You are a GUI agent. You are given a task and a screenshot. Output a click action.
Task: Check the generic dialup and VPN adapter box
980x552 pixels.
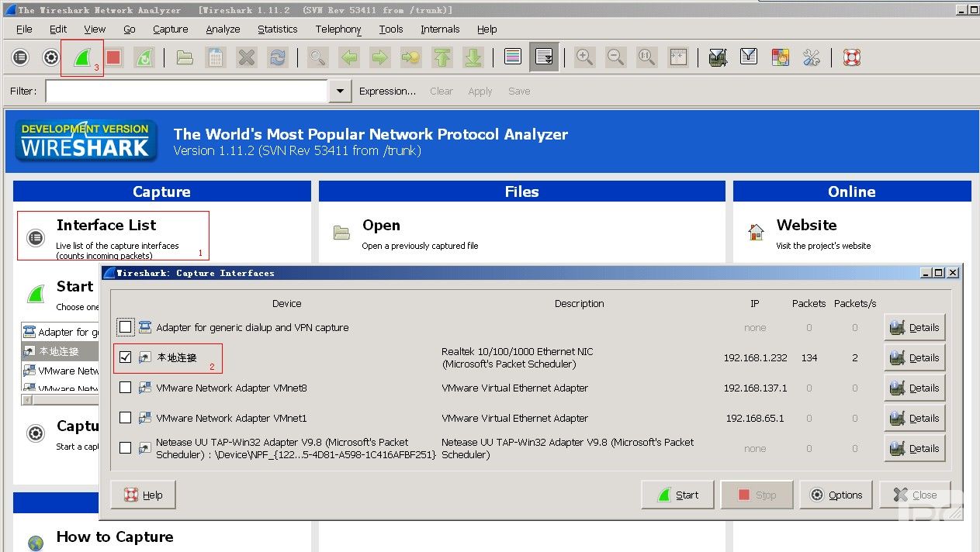[x=126, y=327]
